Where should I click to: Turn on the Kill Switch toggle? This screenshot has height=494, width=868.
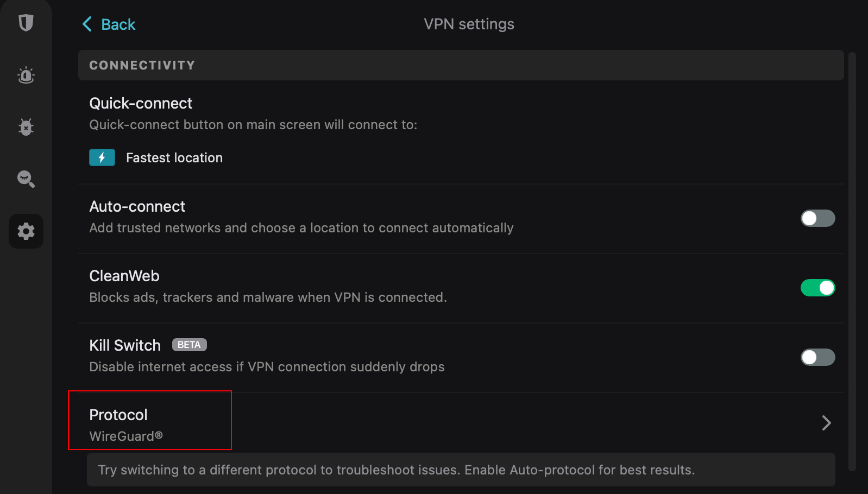[817, 357]
